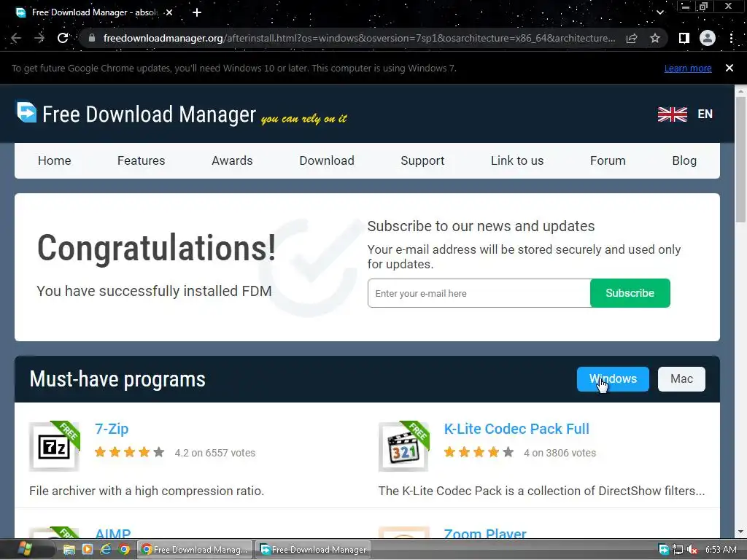747x560 pixels.
Task: Launch Internet Explorer from taskbar
Action: tap(105, 550)
